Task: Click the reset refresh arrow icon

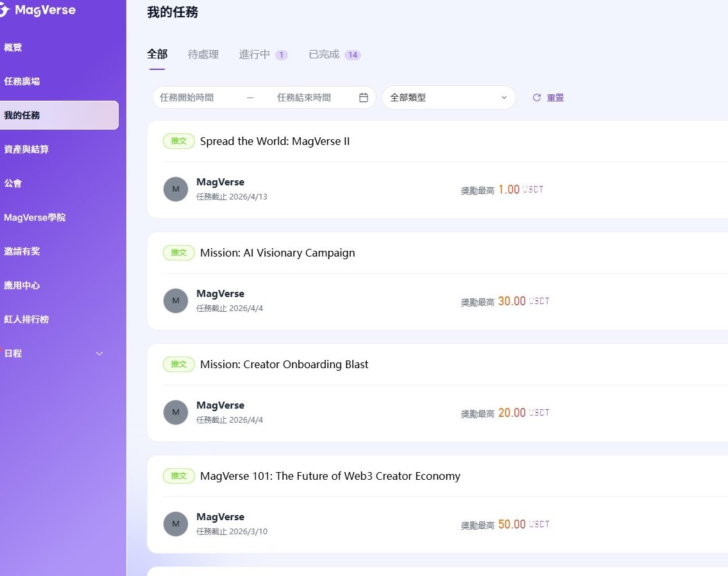Action: [x=537, y=97]
